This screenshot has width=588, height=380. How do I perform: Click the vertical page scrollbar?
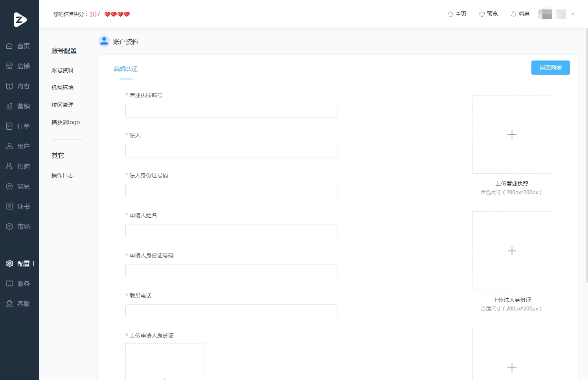coord(587,155)
